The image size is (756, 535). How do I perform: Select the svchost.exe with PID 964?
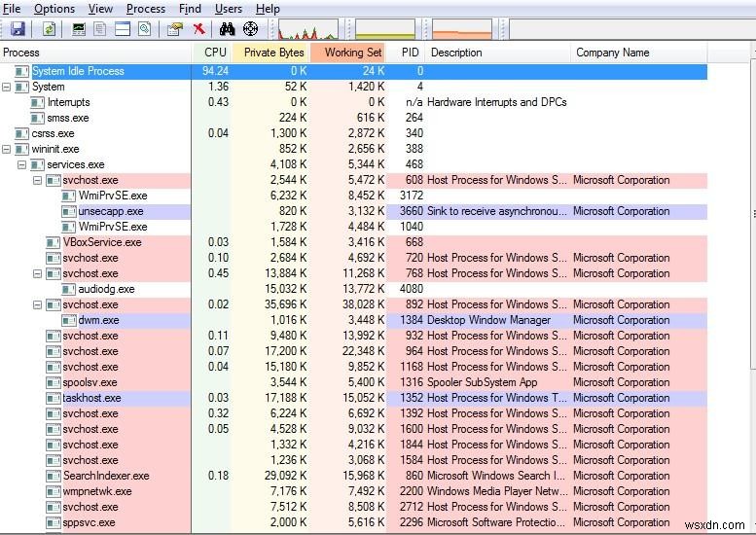click(90, 351)
